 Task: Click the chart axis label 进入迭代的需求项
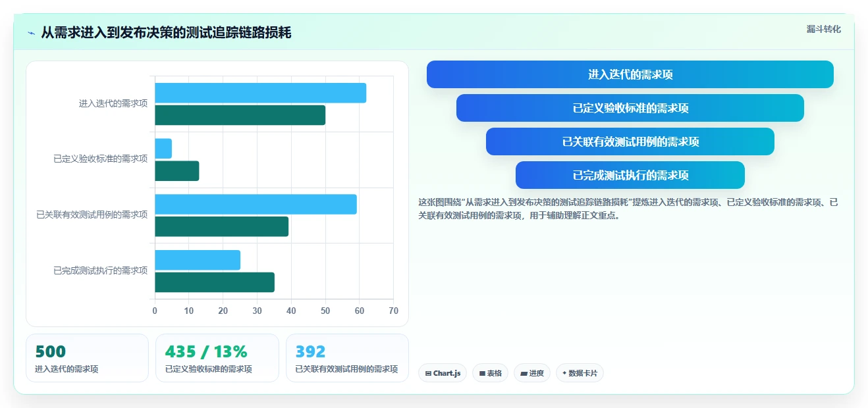[113, 103]
